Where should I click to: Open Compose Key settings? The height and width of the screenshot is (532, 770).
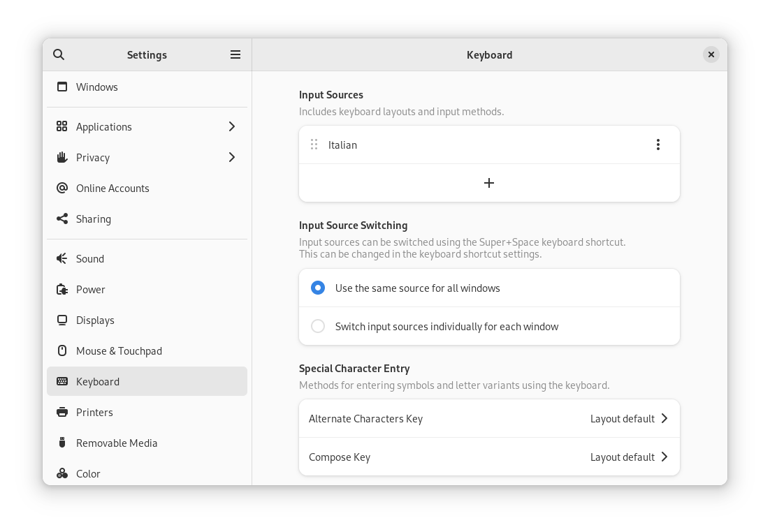coord(489,457)
